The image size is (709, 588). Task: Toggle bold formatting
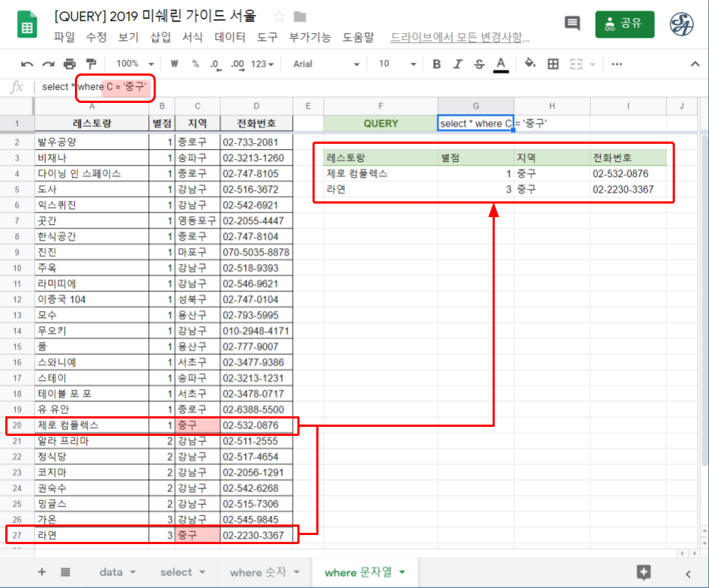pos(437,64)
